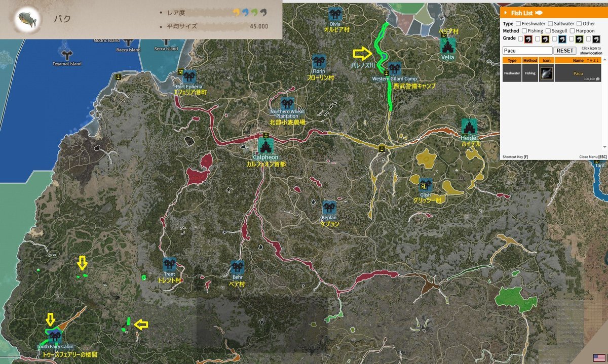Screen dimensions: 608x364
Task: Click the Close Menu [ESC] text
Action: [x=592, y=157]
